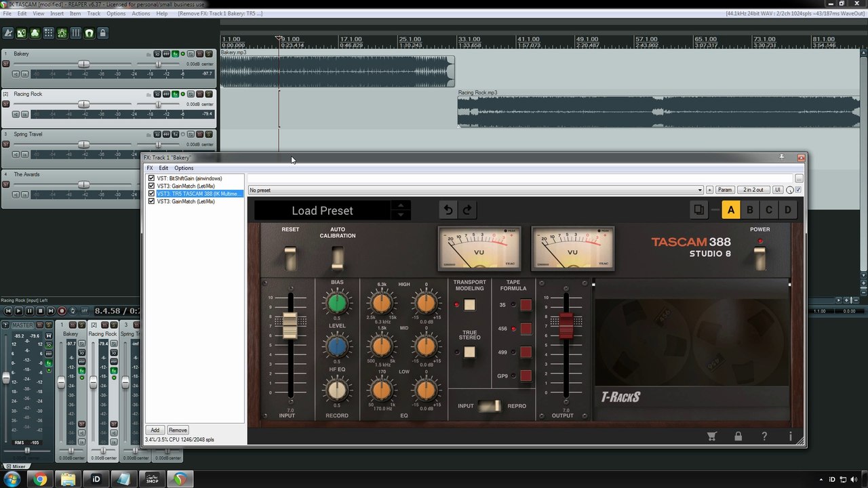Open T-RackS help question mark icon
The height and width of the screenshot is (488, 868).
764,436
